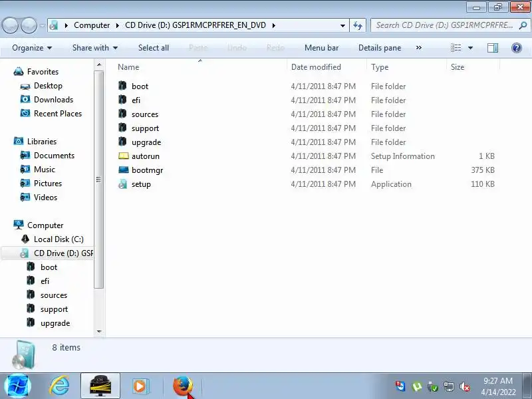Click the running Explorer taskbar button
This screenshot has width=532, height=399.
100,386
